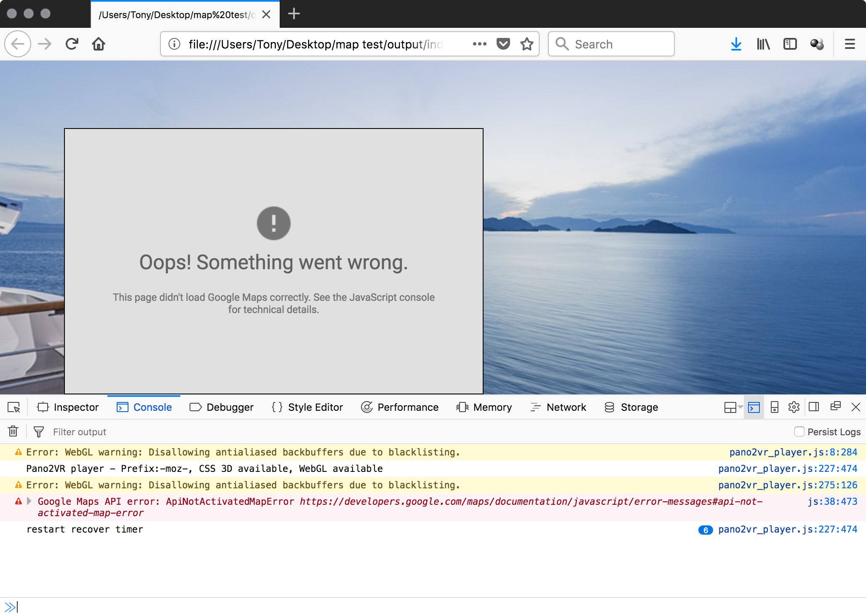This screenshot has height=616, width=866.
Task: Activate the element picker tool
Action: click(x=14, y=407)
